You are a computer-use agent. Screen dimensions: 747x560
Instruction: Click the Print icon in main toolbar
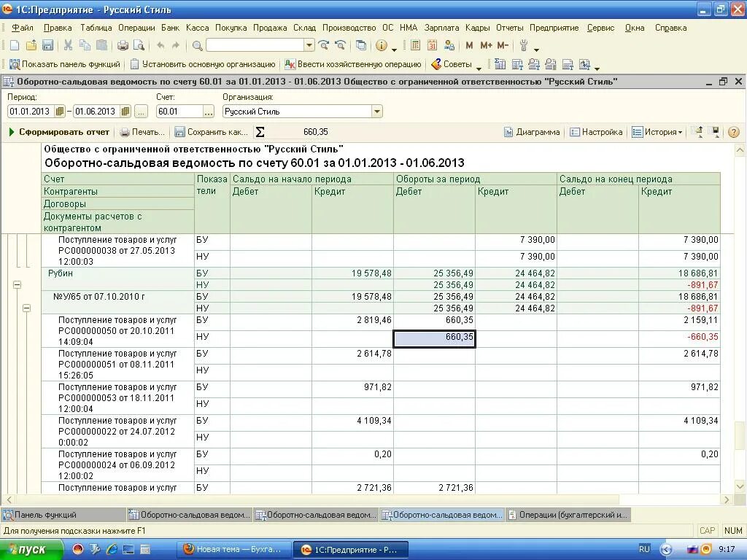click(x=123, y=45)
